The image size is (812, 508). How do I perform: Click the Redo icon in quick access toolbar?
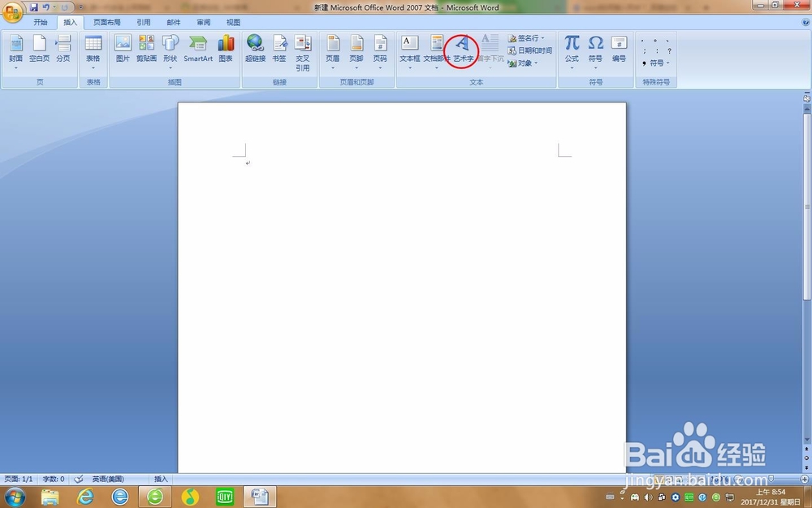pyautogui.click(x=64, y=7)
